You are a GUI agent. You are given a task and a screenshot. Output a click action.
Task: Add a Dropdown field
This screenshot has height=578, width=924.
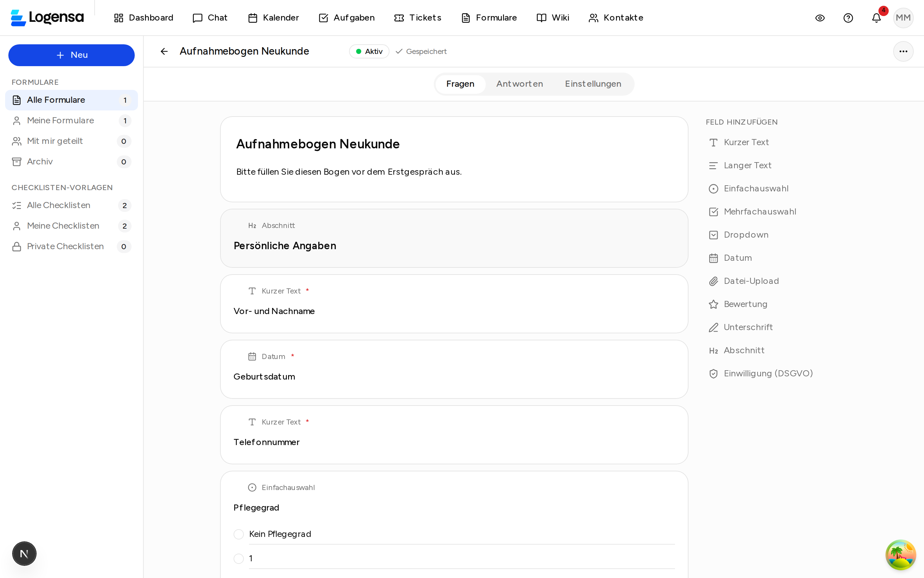click(739, 235)
